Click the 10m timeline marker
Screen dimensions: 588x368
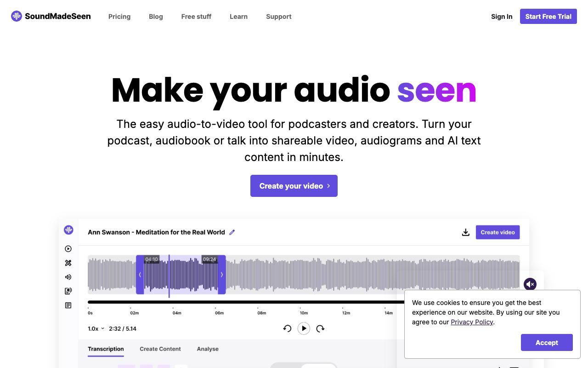coord(304,313)
